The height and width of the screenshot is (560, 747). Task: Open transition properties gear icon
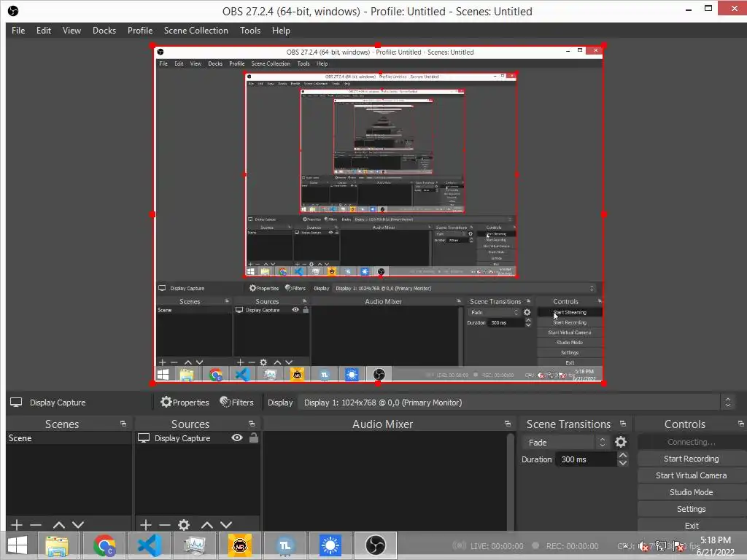(x=620, y=442)
